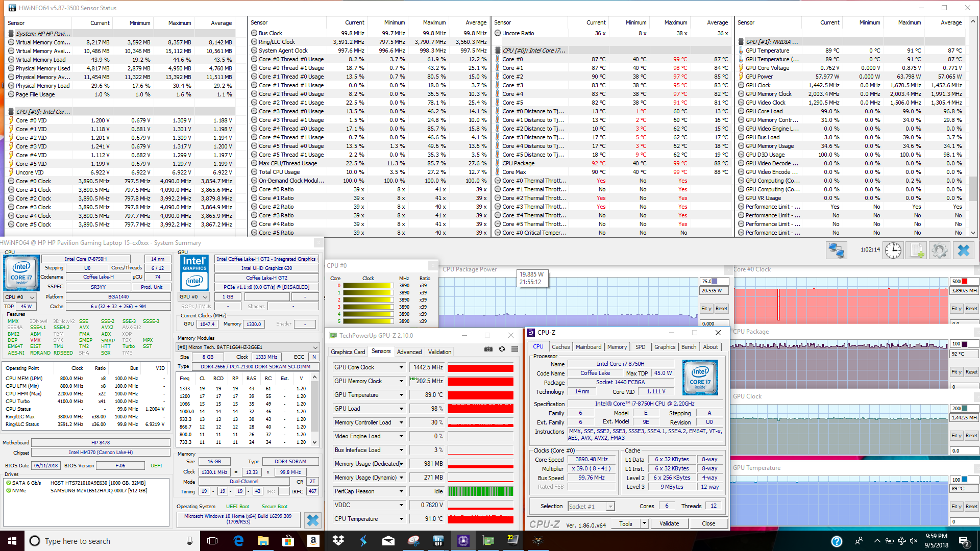Image resolution: width=980 pixels, height=551 pixels.
Task: Click the log file icon with green plus
Action: (917, 251)
